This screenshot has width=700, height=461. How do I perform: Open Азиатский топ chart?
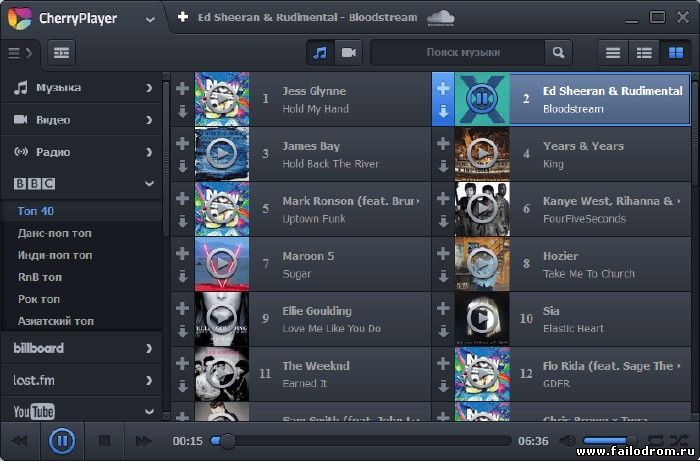[82, 321]
